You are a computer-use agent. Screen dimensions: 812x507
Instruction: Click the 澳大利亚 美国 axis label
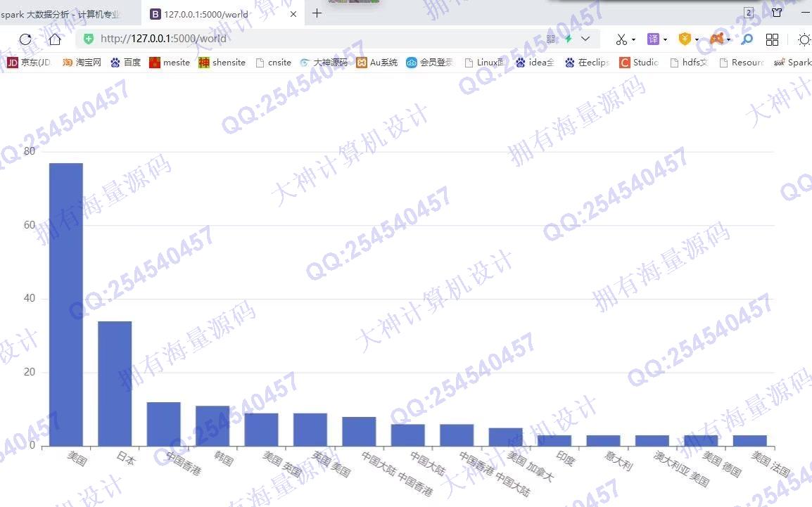pos(681,469)
